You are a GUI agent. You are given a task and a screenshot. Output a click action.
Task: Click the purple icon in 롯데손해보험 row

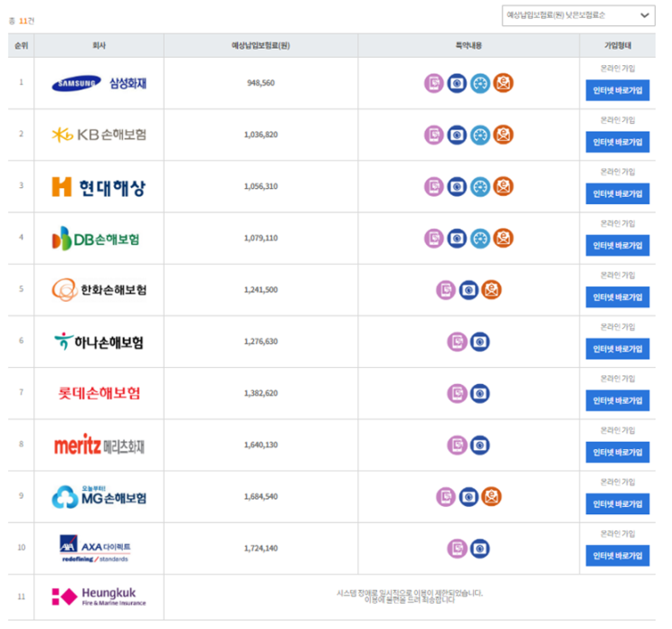[x=458, y=393]
